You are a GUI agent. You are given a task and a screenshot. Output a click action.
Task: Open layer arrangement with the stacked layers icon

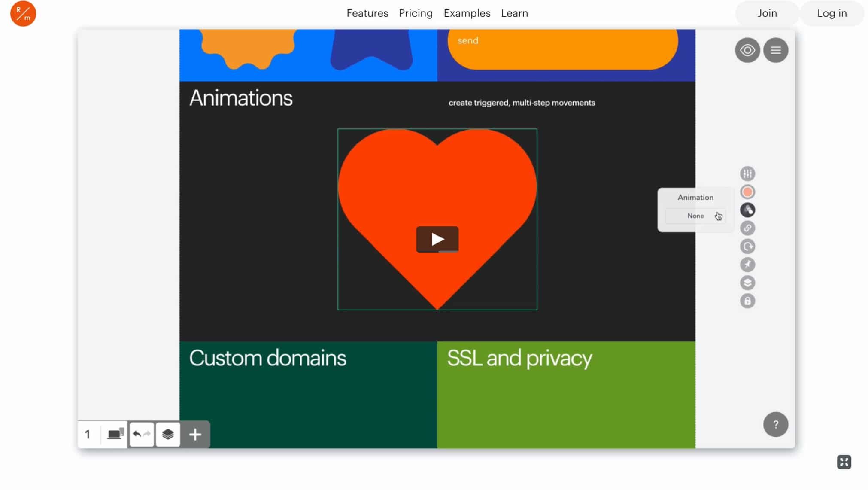tap(747, 283)
